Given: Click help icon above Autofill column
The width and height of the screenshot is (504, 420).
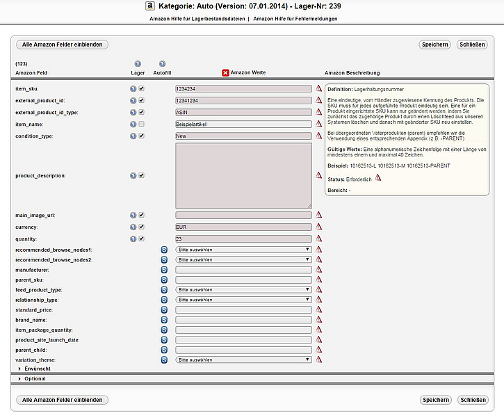Looking at the screenshot, I should [x=162, y=64].
